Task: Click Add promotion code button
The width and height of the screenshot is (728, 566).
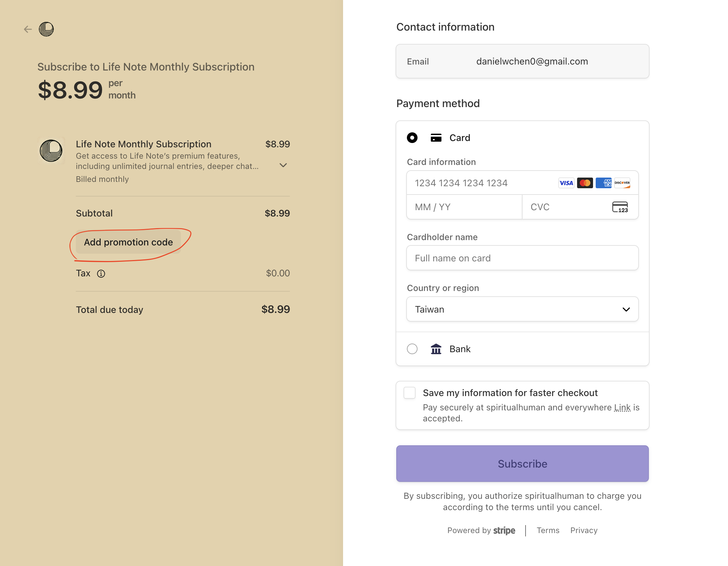Action: pos(128,242)
